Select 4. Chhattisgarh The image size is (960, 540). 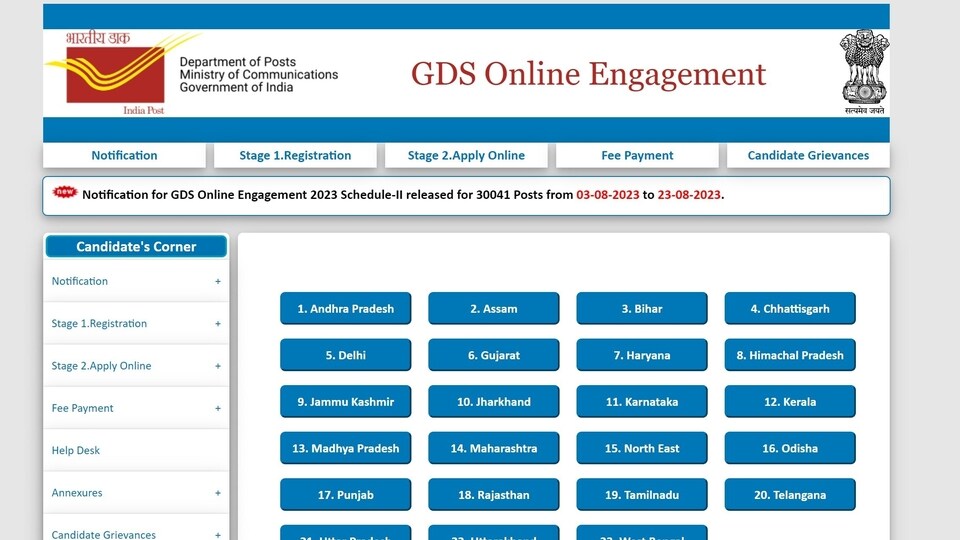tap(790, 309)
